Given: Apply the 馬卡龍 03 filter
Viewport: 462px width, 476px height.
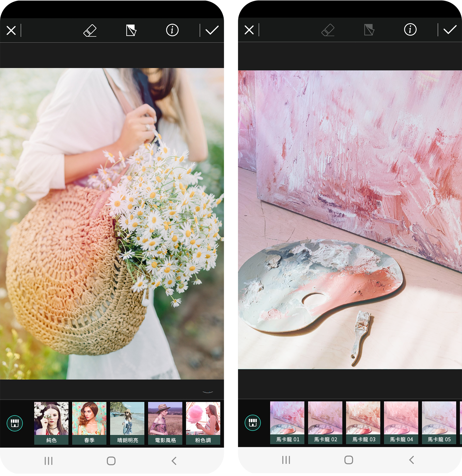Looking at the screenshot, I should 363,422.
